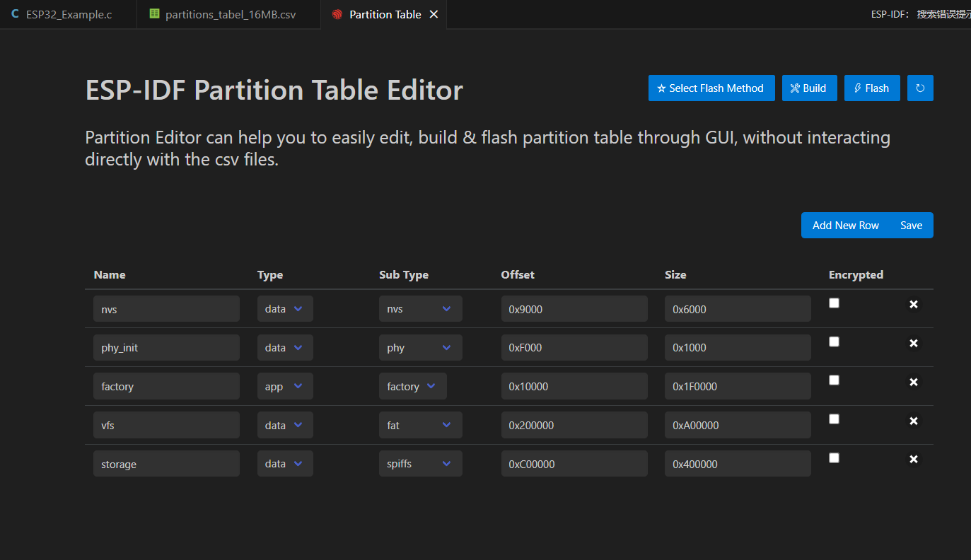Viewport: 971px width, 560px height.
Task: Save the partition table
Action: (912, 226)
